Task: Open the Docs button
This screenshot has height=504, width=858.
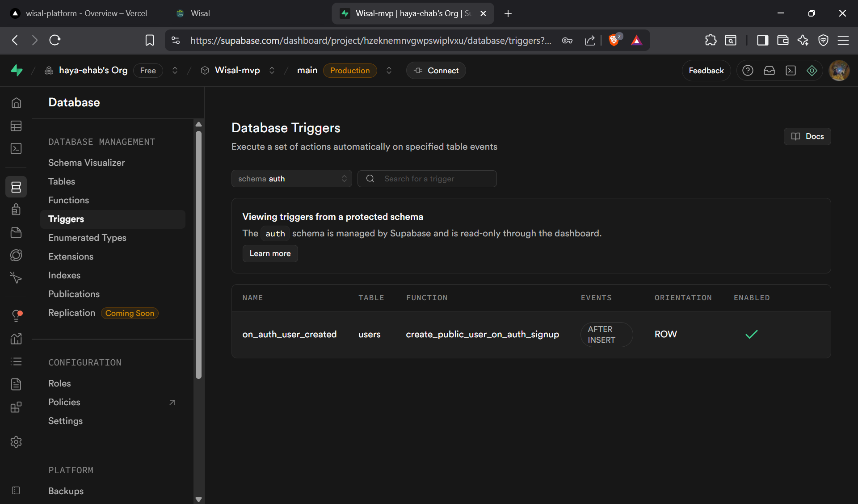Action: coord(807,136)
